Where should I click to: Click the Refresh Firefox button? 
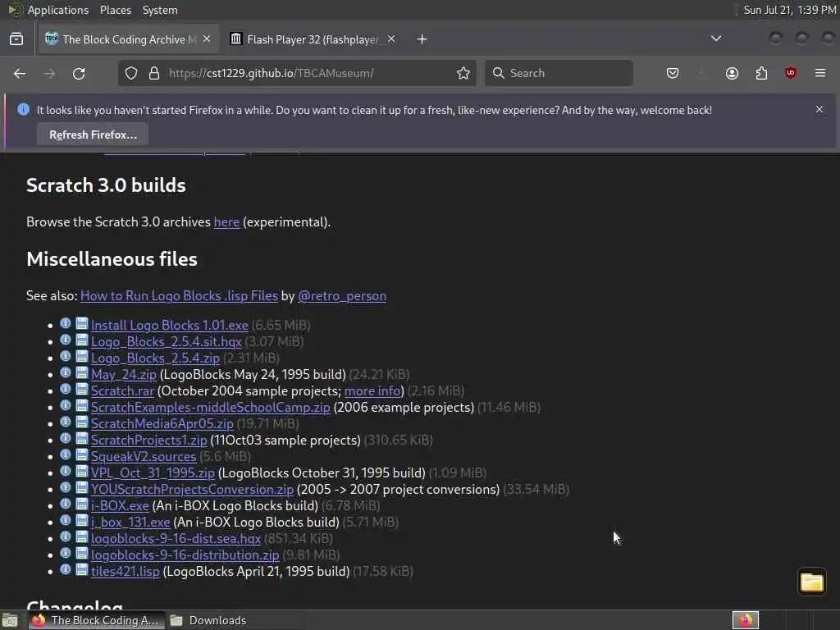tap(93, 135)
